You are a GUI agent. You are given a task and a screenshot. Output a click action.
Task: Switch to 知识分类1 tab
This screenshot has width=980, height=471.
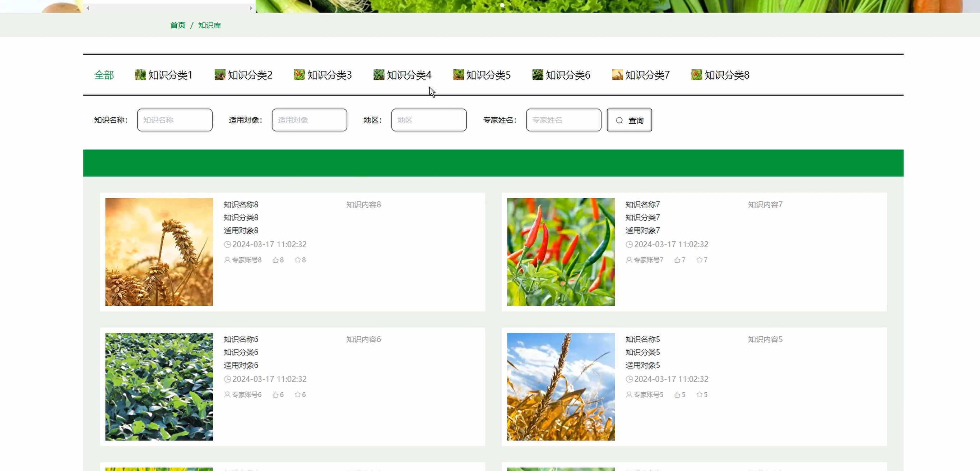point(164,75)
